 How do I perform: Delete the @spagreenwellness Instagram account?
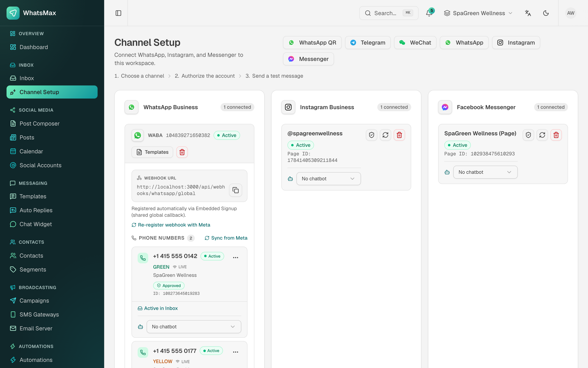pos(399,135)
